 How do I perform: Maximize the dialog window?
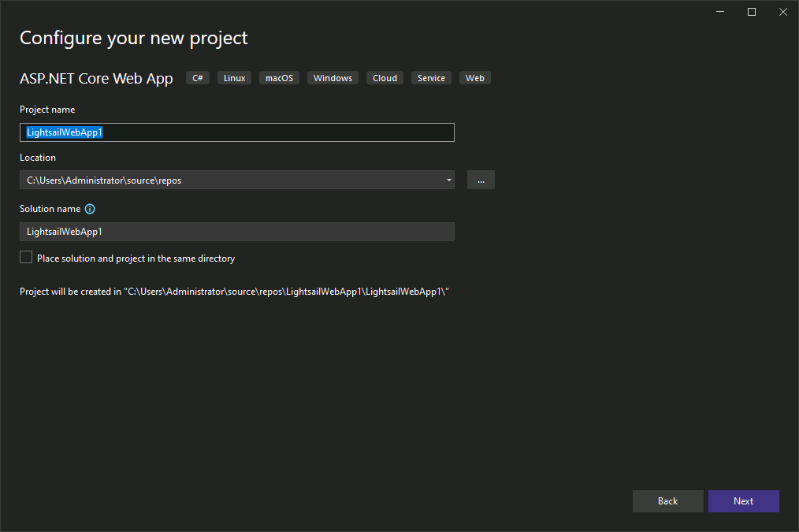[x=752, y=12]
